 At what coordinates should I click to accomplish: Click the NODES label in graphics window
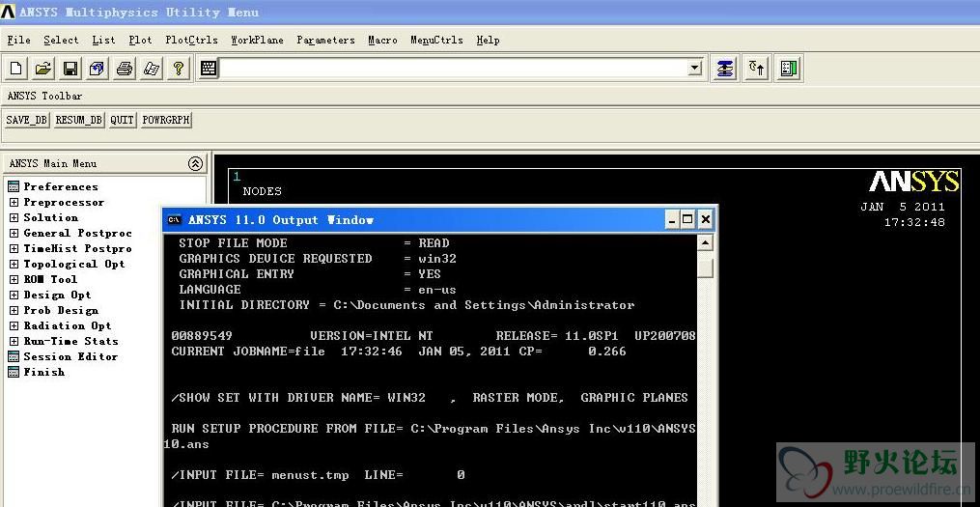click(262, 191)
